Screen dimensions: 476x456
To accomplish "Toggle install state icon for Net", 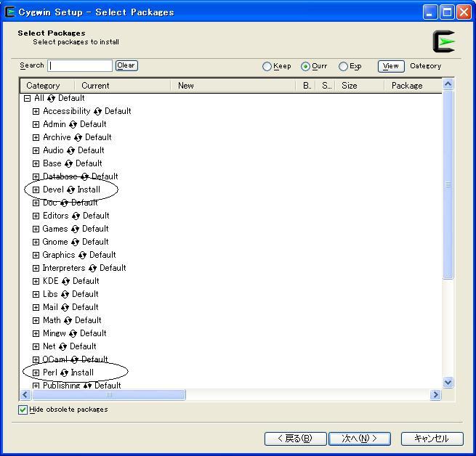I will [x=62, y=347].
